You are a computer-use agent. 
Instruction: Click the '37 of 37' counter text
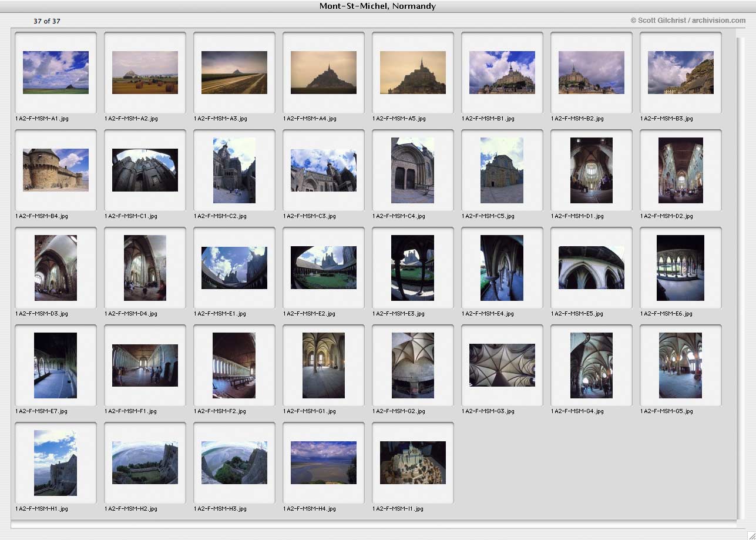tap(47, 21)
